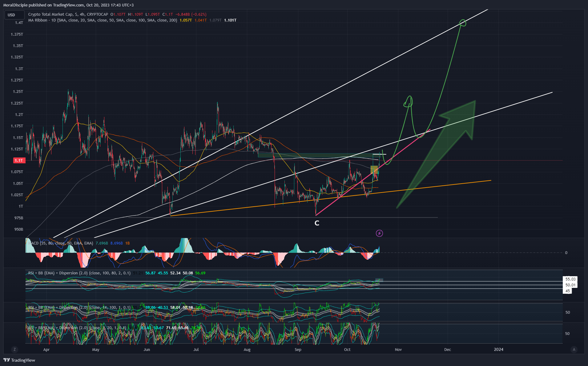
Task: Click the Dec date on the time axis
Action: click(448, 350)
